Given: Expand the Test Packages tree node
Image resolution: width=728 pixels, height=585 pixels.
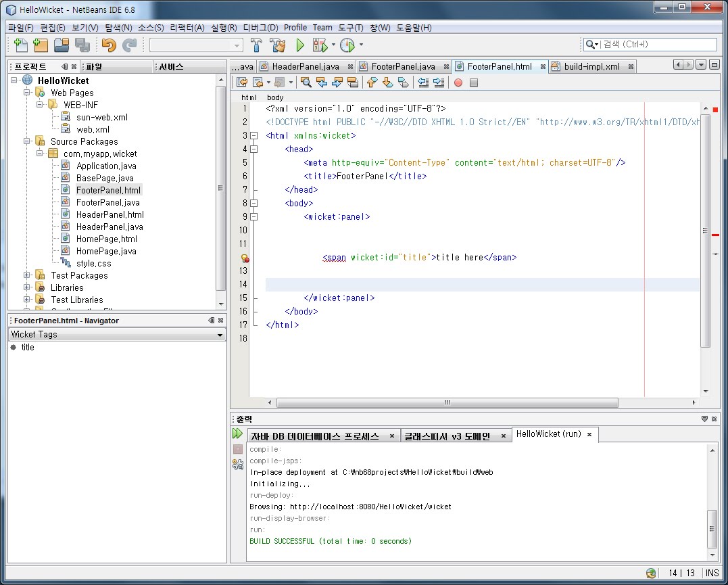Looking at the screenshot, I should point(27,275).
